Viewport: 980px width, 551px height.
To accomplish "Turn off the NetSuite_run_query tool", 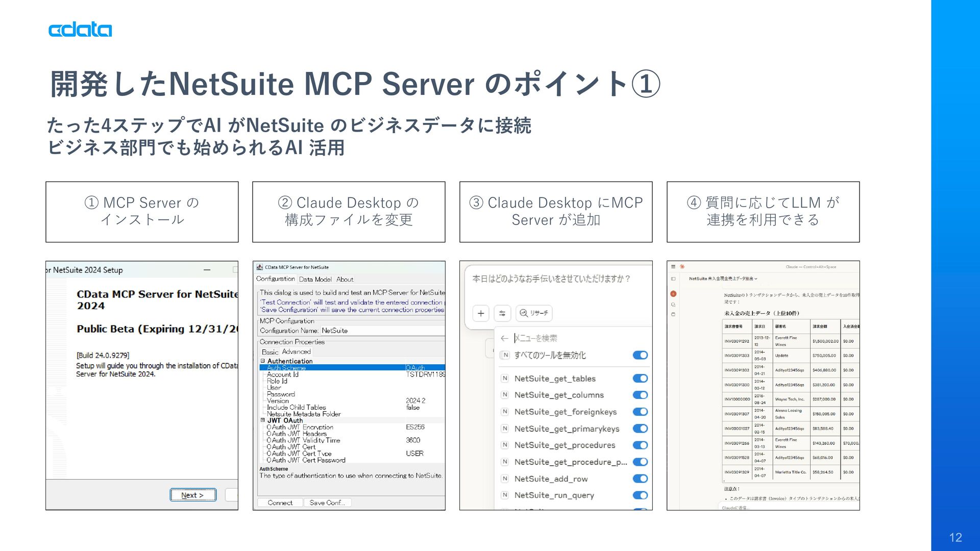I will click(x=640, y=495).
